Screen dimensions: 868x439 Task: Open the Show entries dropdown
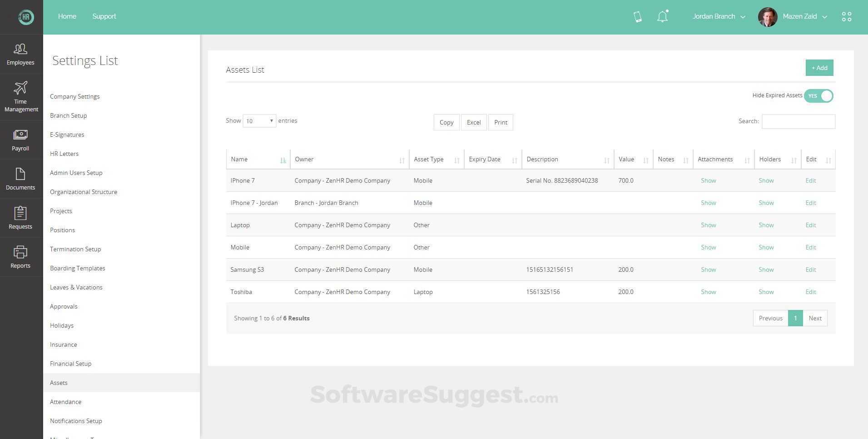[259, 120]
